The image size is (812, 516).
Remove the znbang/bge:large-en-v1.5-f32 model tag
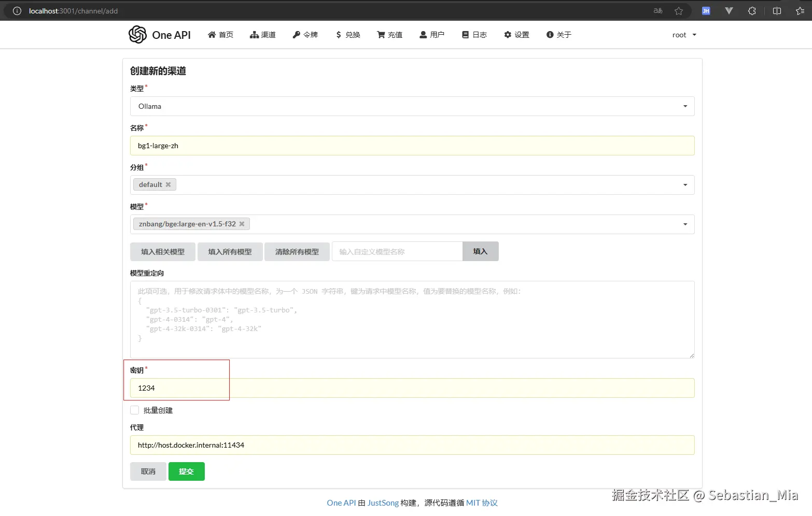click(242, 224)
